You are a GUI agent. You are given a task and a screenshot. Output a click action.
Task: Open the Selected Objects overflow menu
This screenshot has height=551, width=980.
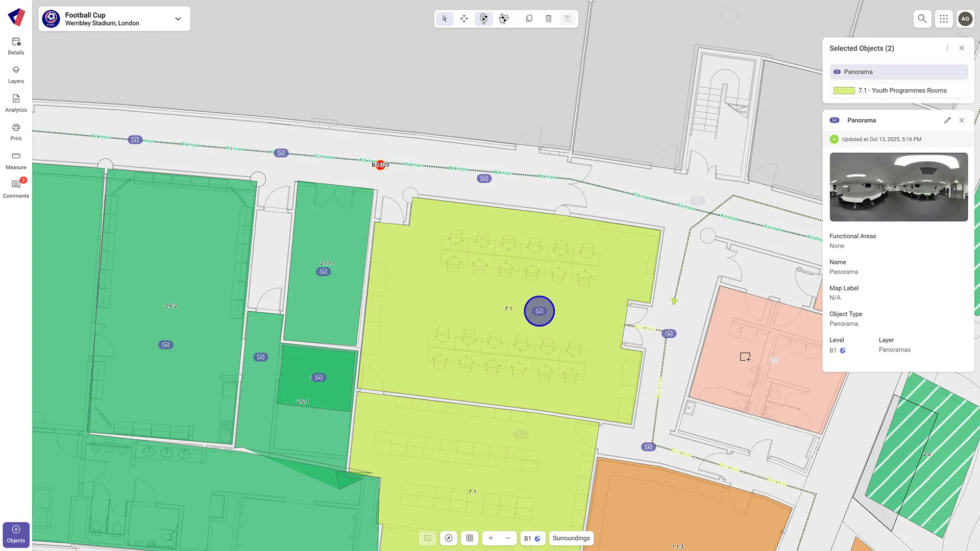click(947, 48)
